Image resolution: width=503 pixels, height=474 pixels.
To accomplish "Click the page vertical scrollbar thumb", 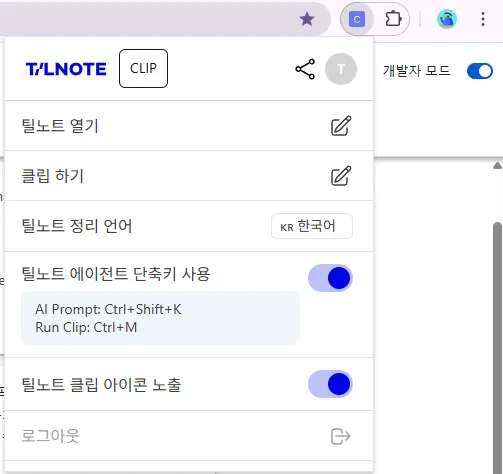I will tap(497, 347).
